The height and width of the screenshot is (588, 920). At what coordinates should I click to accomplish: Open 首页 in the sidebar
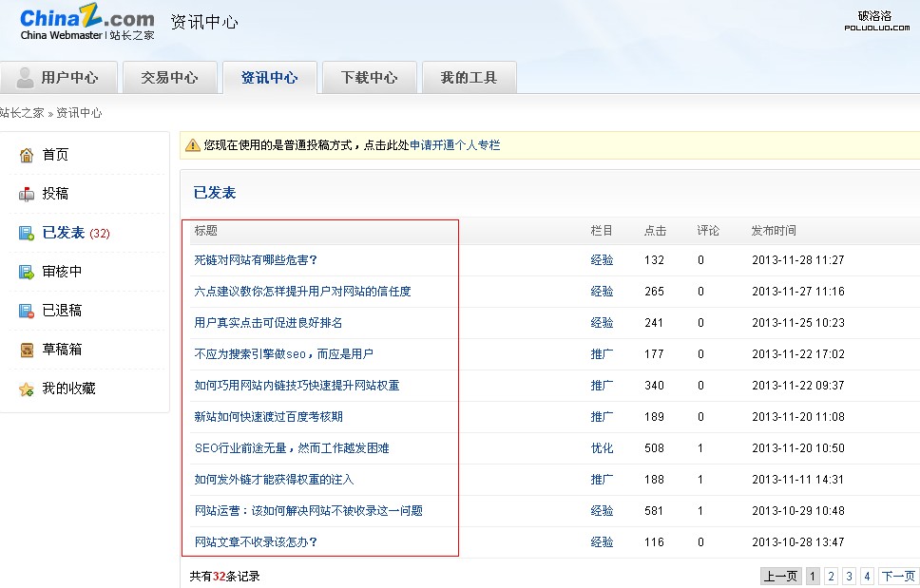[55, 155]
